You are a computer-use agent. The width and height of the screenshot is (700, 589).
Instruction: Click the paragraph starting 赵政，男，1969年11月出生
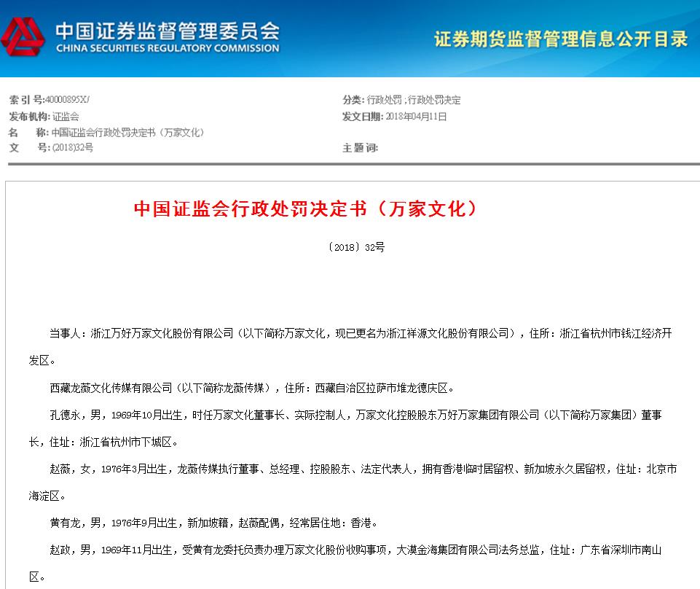pos(355,550)
